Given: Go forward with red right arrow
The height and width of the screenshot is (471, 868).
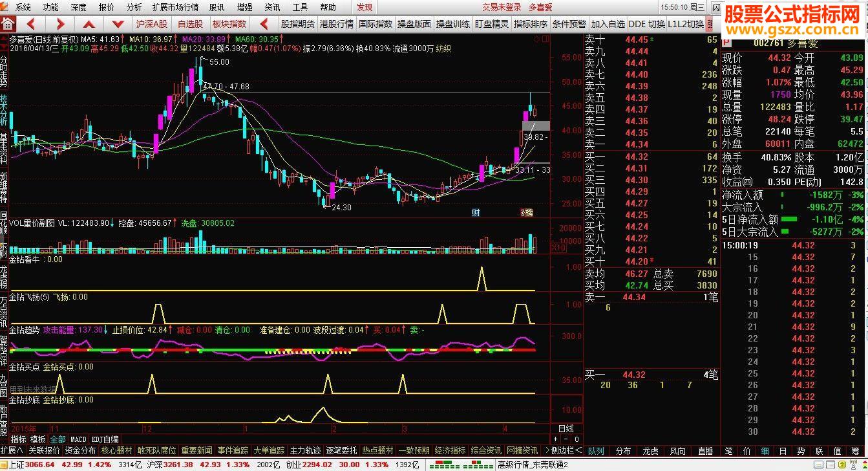Looking at the screenshot, I should 60,24.
